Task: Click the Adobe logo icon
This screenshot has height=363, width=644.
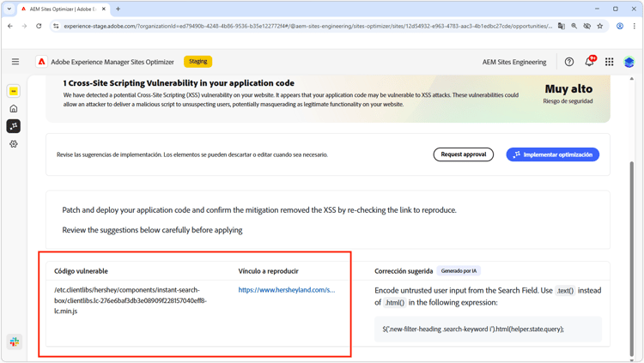Action: pyautogui.click(x=41, y=62)
